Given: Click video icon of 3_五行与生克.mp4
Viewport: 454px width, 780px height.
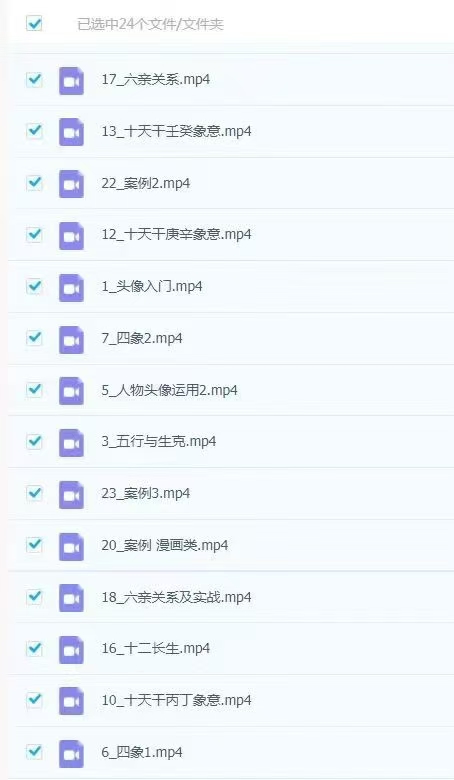Looking at the screenshot, I should pyautogui.click(x=71, y=442).
